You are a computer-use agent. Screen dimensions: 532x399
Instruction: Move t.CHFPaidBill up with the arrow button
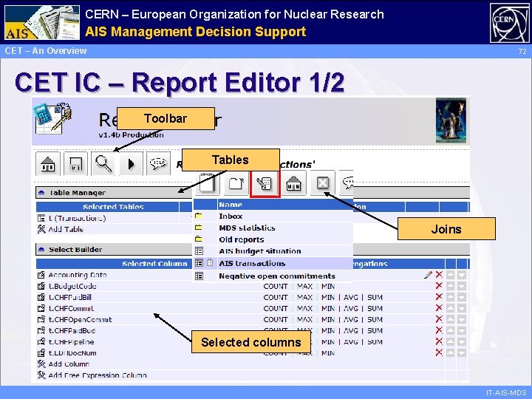click(x=450, y=297)
